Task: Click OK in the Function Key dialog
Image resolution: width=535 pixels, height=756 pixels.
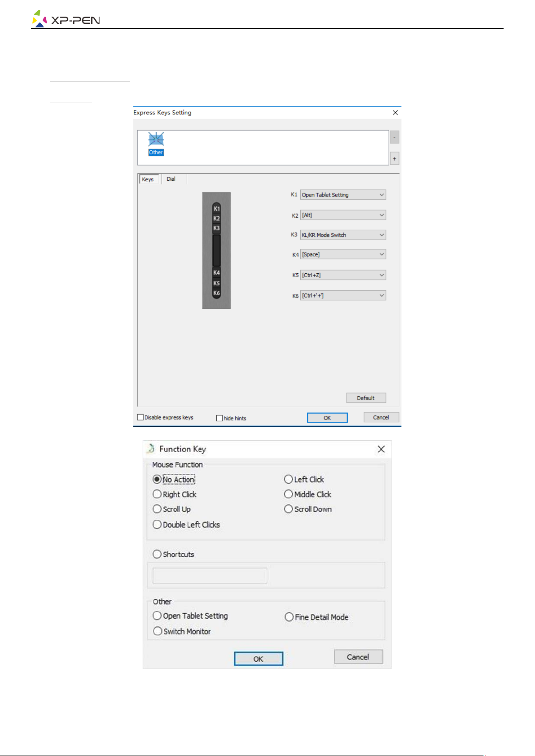Action: (259, 659)
